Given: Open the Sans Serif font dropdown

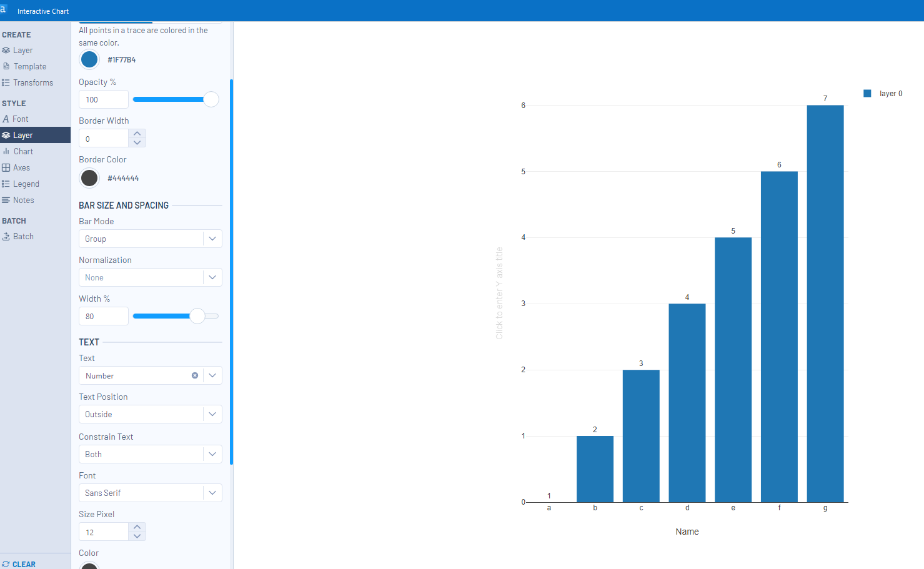Looking at the screenshot, I should click(212, 493).
